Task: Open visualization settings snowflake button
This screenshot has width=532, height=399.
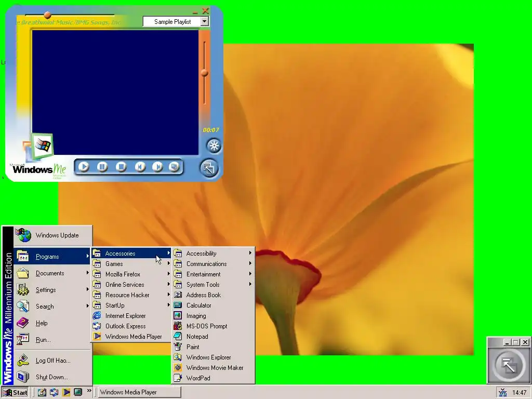Action: pos(214,146)
